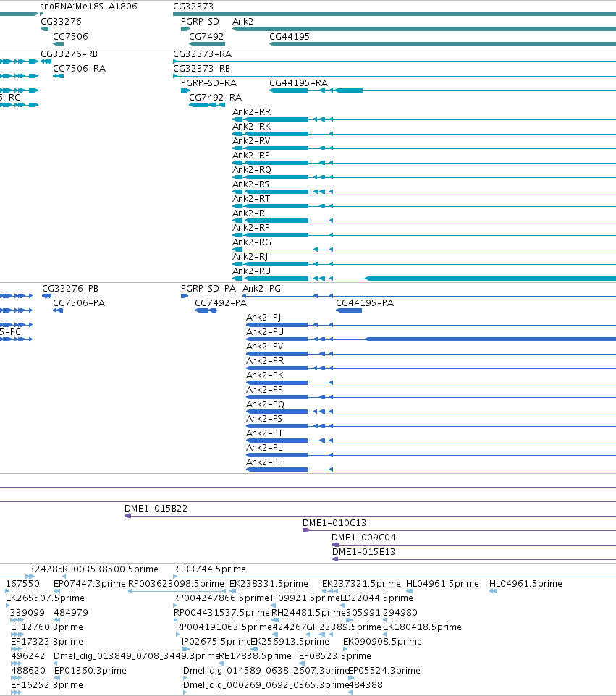Open the 'Ank2-RL' transcript label
The width and height of the screenshot is (616, 696).
click(x=251, y=213)
